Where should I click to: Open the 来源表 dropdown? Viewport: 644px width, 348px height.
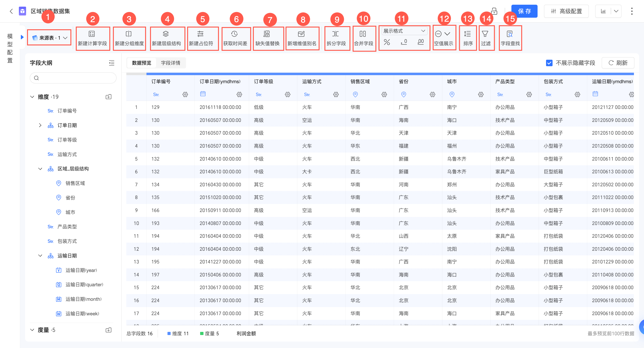[49, 38]
